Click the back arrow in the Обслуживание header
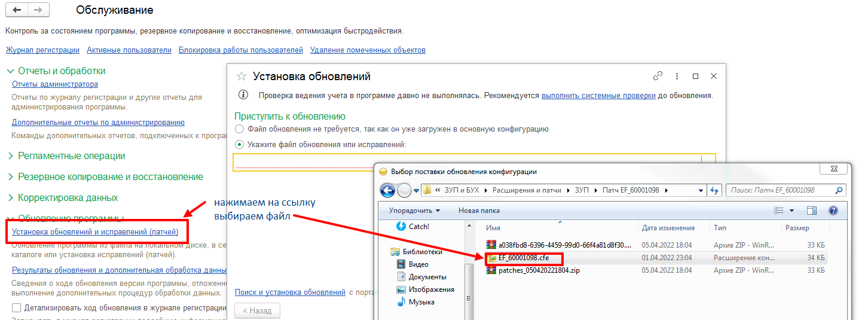 (x=17, y=10)
